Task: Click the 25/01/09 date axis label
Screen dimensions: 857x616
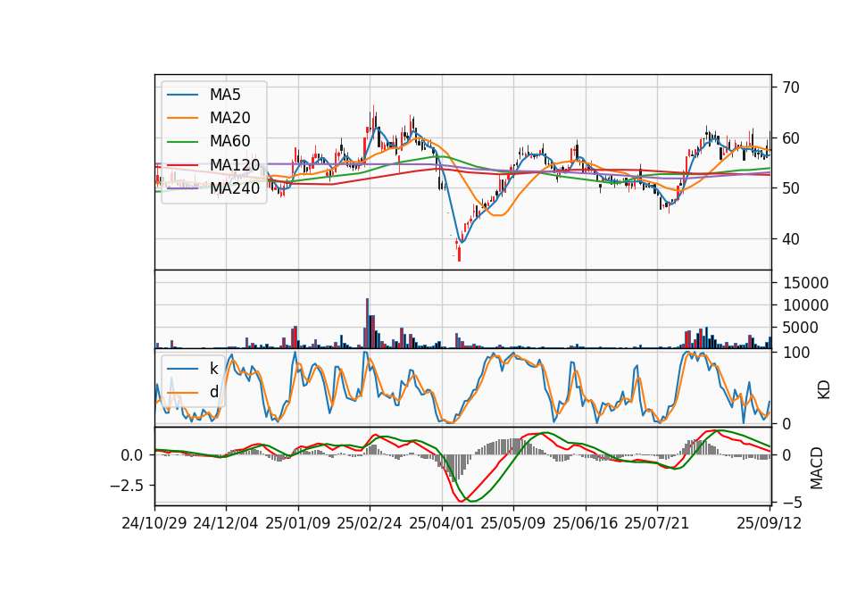Action: pyautogui.click(x=298, y=523)
